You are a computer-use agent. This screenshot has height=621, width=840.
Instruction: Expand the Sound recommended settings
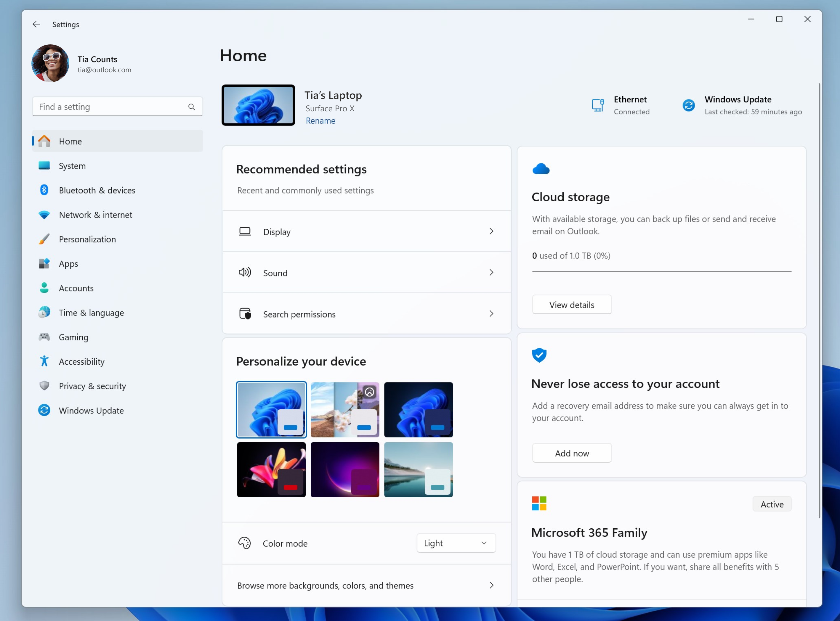tap(492, 273)
